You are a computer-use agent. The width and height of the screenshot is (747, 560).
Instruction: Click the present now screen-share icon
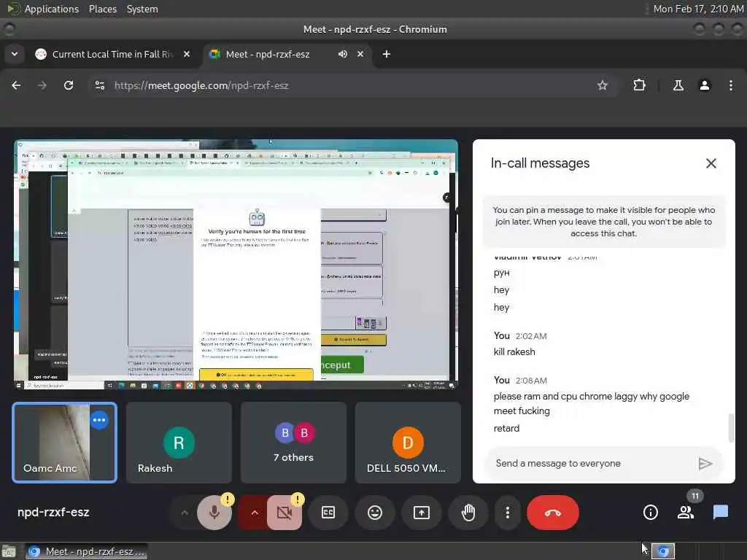coord(422,513)
